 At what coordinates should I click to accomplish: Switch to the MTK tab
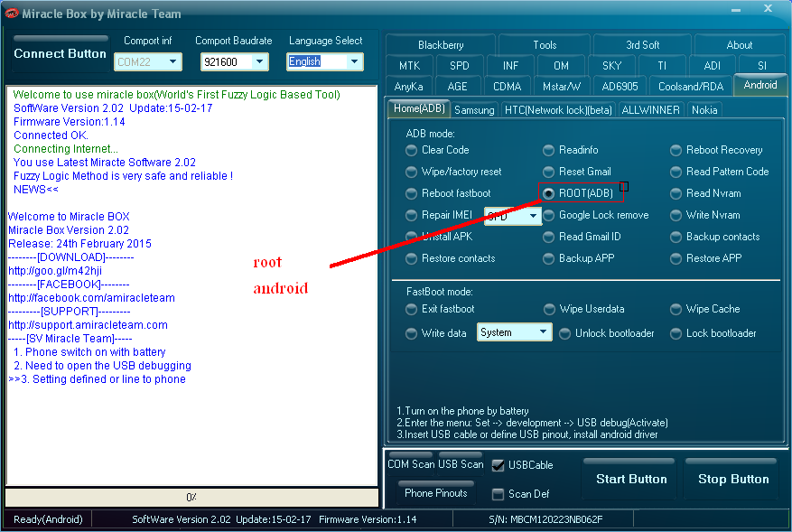click(410, 66)
